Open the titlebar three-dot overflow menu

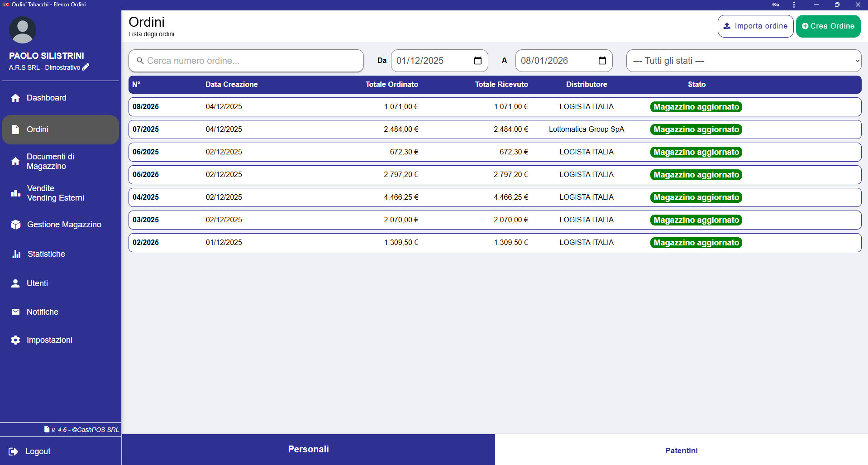pos(794,5)
